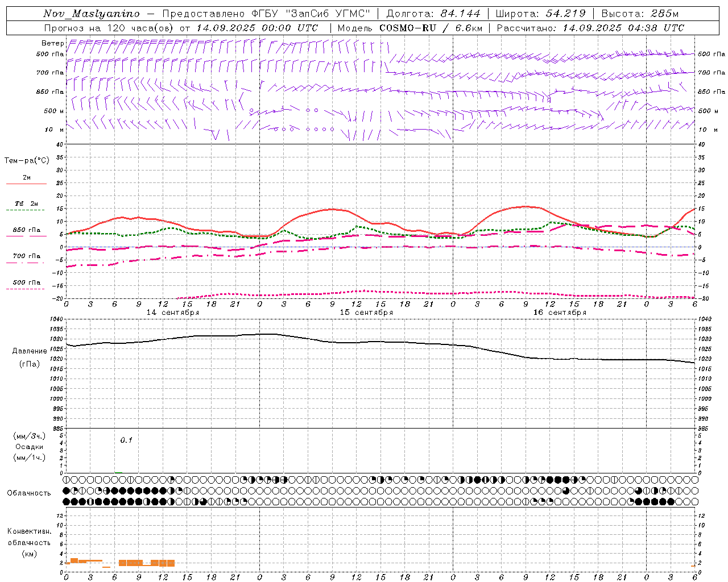Click the Осадки panel label

click(30, 447)
